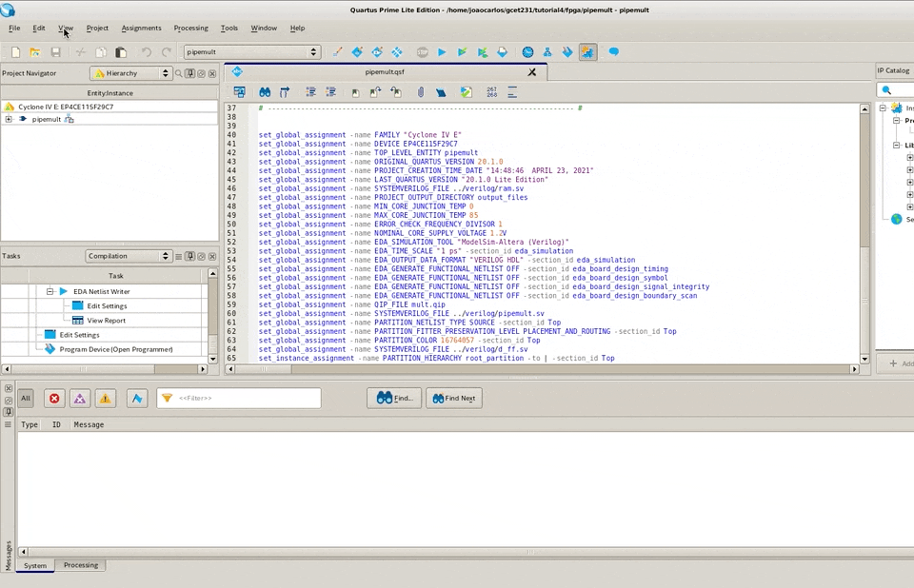This screenshot has height=588, width=914.
Task: Click the editor vertical scrollbar down arrow
Action: [x=864, y=359]
